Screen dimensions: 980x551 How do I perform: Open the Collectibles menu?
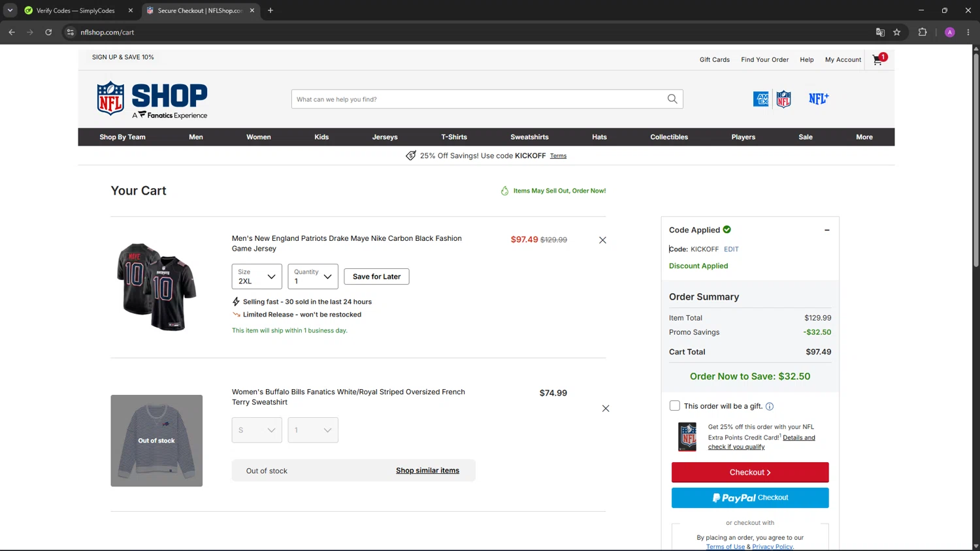[669, 137]
